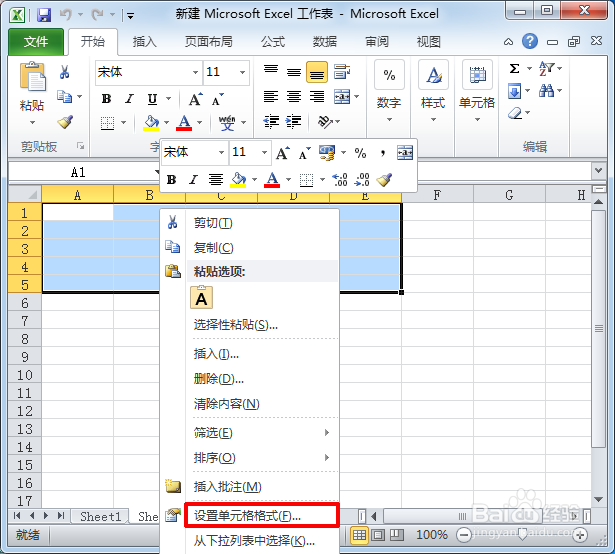Viewport: 615px width, 554px height.
Task: Open the ribbon font size dropdown showing 11
Action: coord(242,72)
